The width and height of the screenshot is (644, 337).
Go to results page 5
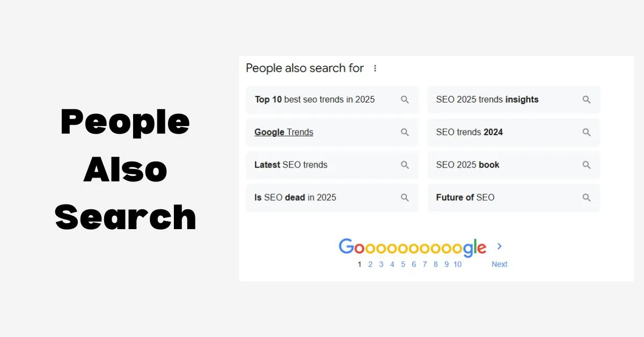(403, 264)
